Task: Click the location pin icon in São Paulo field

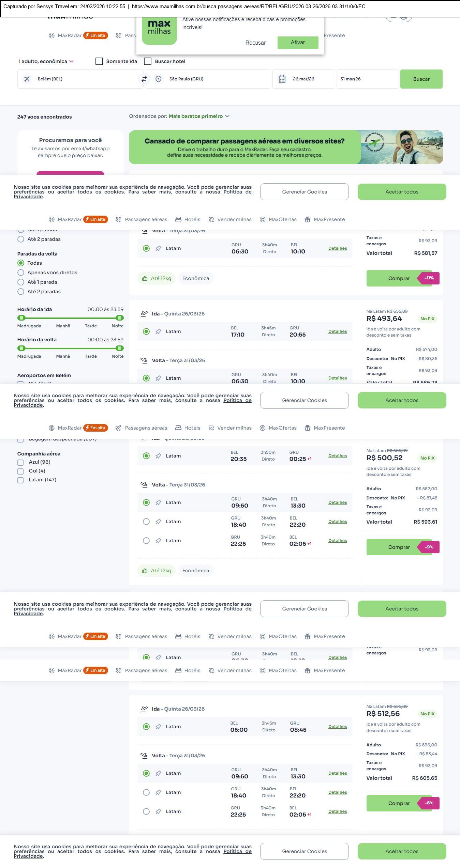Action: coord(159,79)
